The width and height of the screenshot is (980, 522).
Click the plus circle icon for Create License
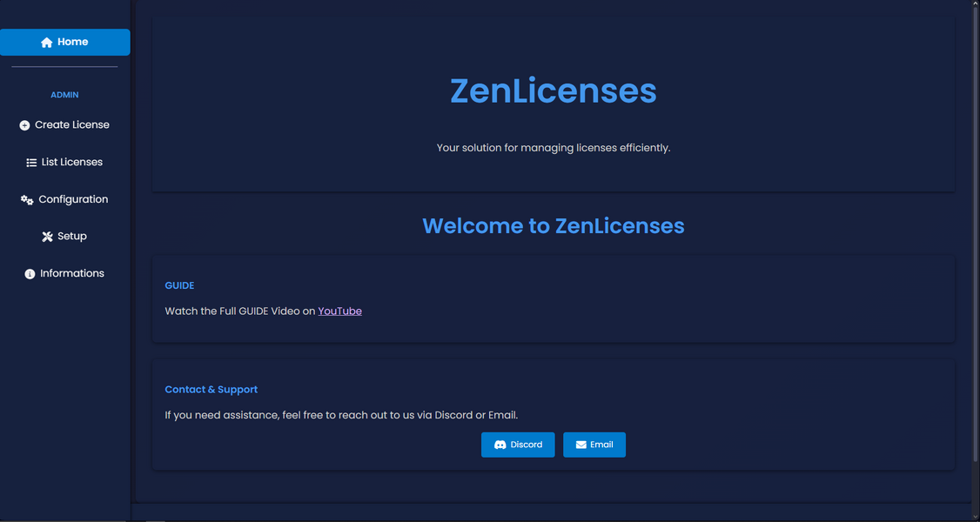coord(24,125)
